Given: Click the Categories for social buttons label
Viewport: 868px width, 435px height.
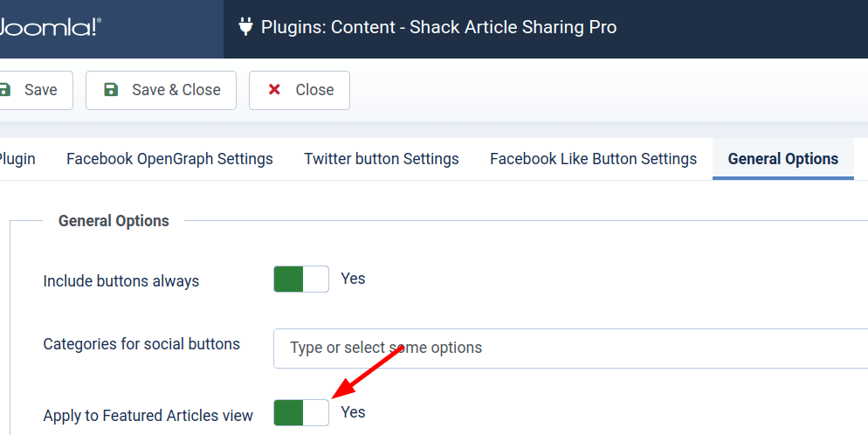Looking at the screenshot, I should 141,344.
